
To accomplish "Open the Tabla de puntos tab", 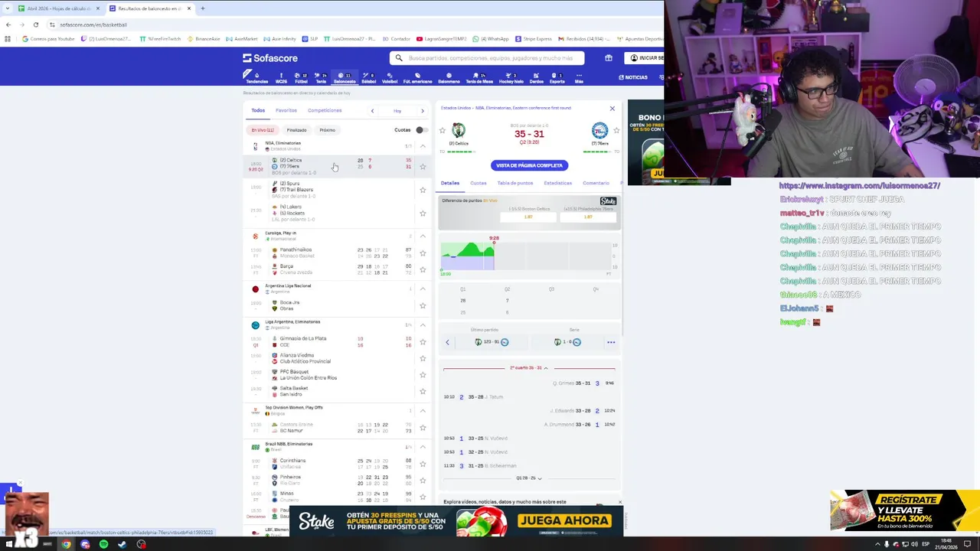I will click(x=515, y=184).
